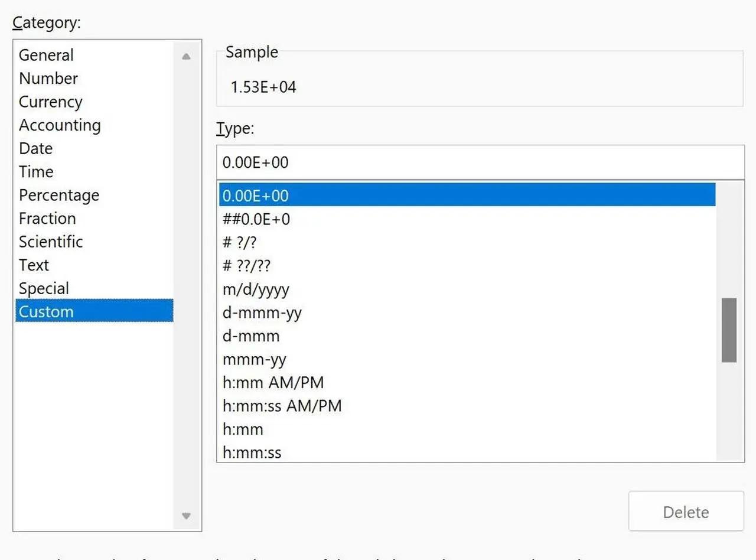
Task: Click the Delete button
Action: pyautogui.click(x=686, y=512)
